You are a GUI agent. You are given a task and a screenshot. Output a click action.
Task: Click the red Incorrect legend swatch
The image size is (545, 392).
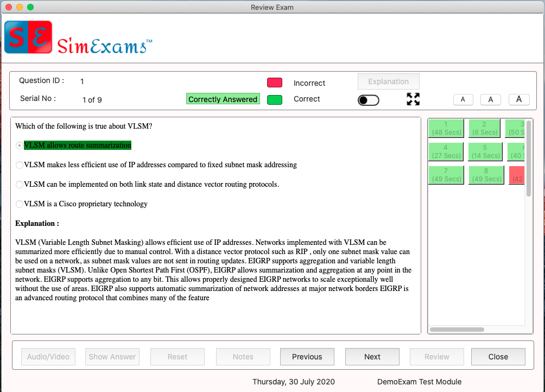click(x=274, y=83)
